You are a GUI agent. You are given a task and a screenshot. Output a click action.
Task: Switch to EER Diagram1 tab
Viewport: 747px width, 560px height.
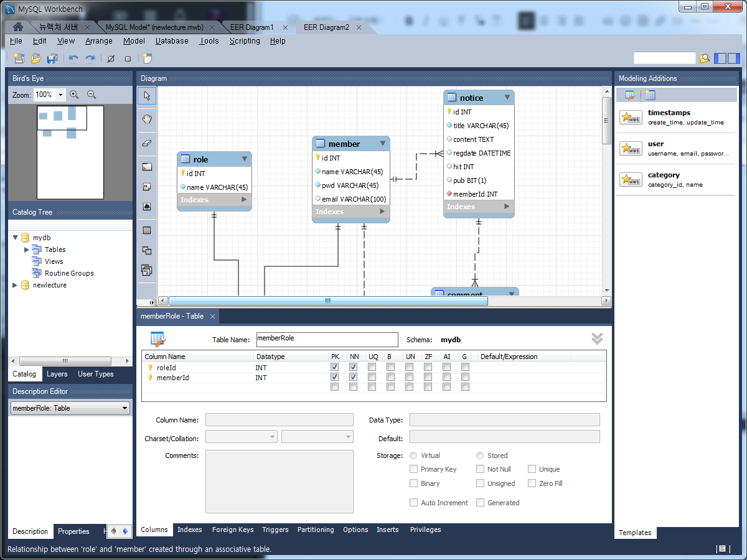pyautogui.click(x=251, y=27)
